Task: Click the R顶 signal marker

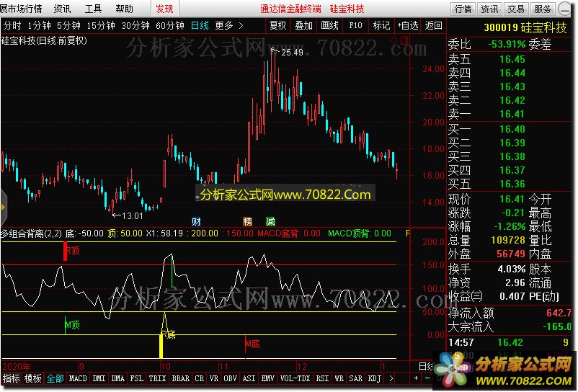Action: coord(72,251)
